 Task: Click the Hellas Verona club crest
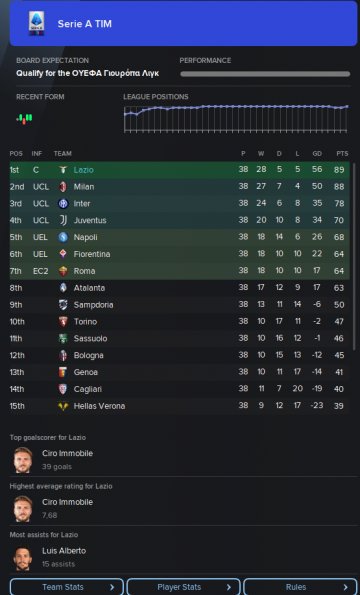pyautogui.click(x=63, y=406)
